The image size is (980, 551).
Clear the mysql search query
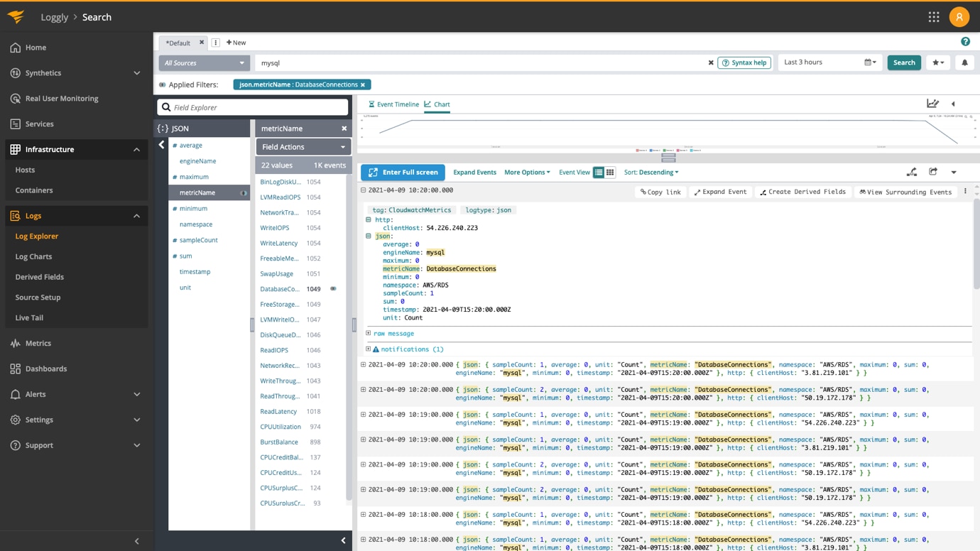click(711, 62)
